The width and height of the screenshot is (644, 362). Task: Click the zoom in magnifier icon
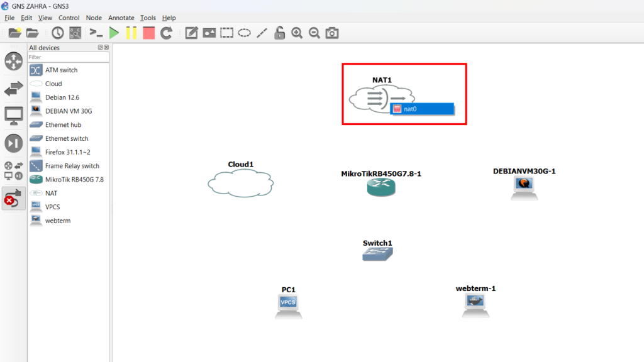297,33
